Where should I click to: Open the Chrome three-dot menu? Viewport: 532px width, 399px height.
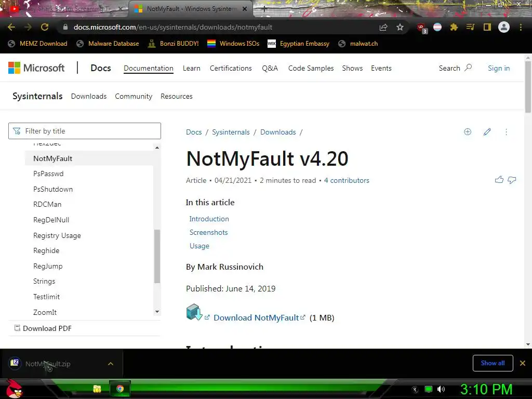click(x=521, y=27)
